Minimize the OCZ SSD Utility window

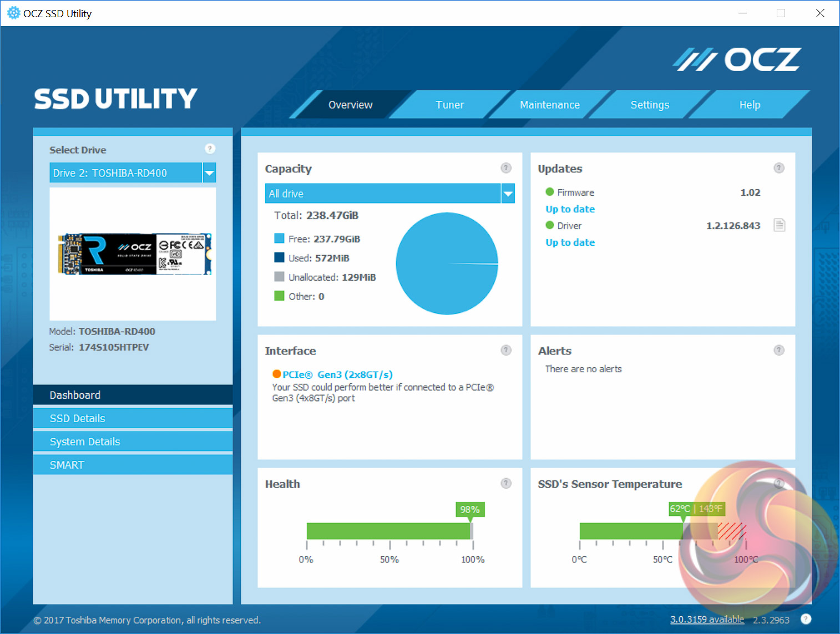click(742, 13)
